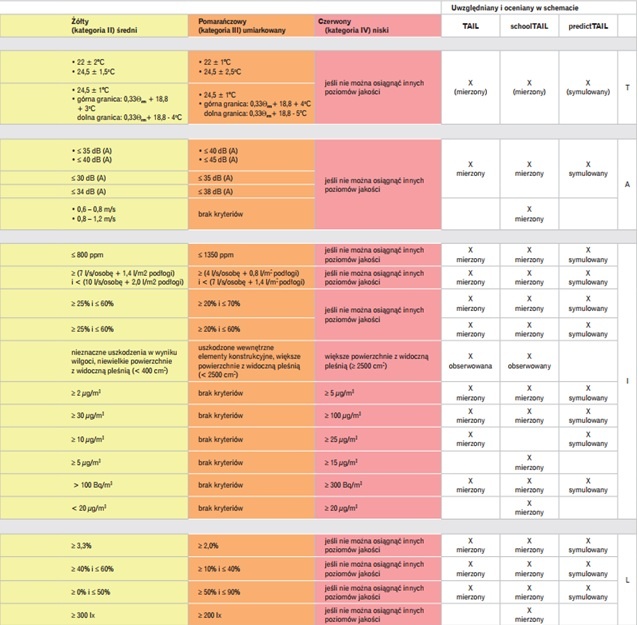Select the schoolTAIL column header
The image size is (638, 625).
(x=529, y=26)
